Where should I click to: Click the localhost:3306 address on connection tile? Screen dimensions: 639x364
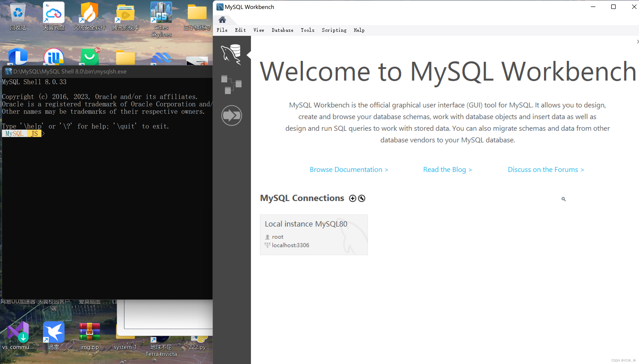[x=290, y=245]
